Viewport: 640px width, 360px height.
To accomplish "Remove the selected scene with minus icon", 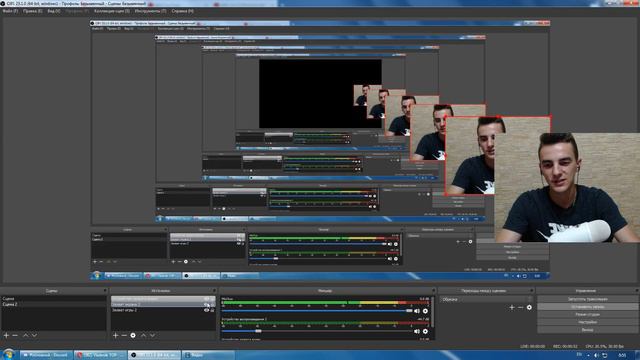I will click(x=15, y=335).
